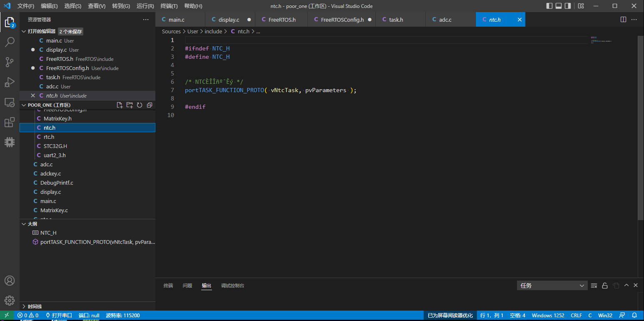Switch to the Terminal panel tab
The image size is (644, 321).
[168, 286]
